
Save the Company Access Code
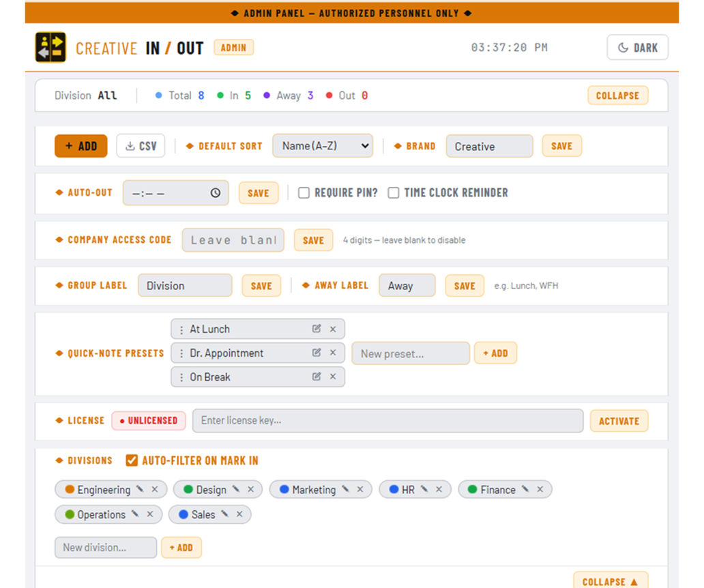coord(313,240)
